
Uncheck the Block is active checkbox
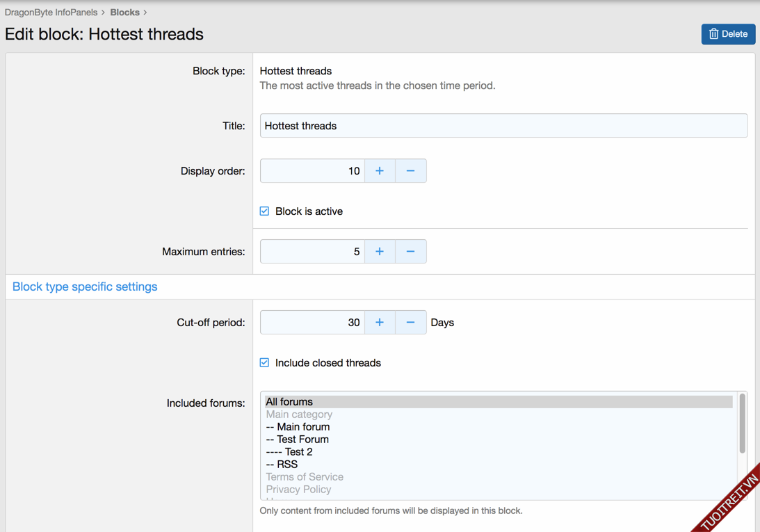pyautogui.click(x=265, y=211)
